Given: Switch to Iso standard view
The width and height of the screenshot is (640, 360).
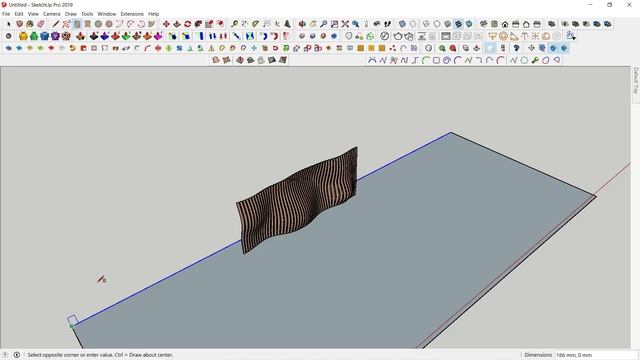Looking at the screenshot, I should pos(484,24).
